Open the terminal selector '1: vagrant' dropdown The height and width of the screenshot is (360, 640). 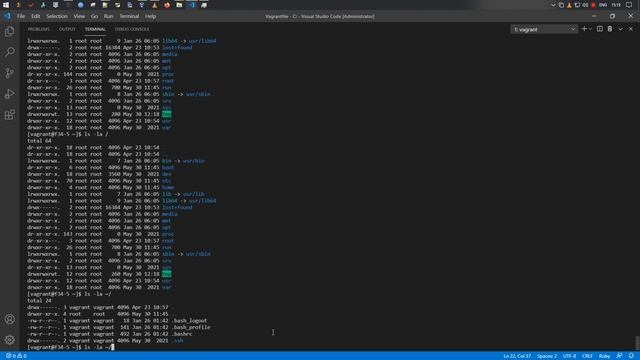coord(544,29)
